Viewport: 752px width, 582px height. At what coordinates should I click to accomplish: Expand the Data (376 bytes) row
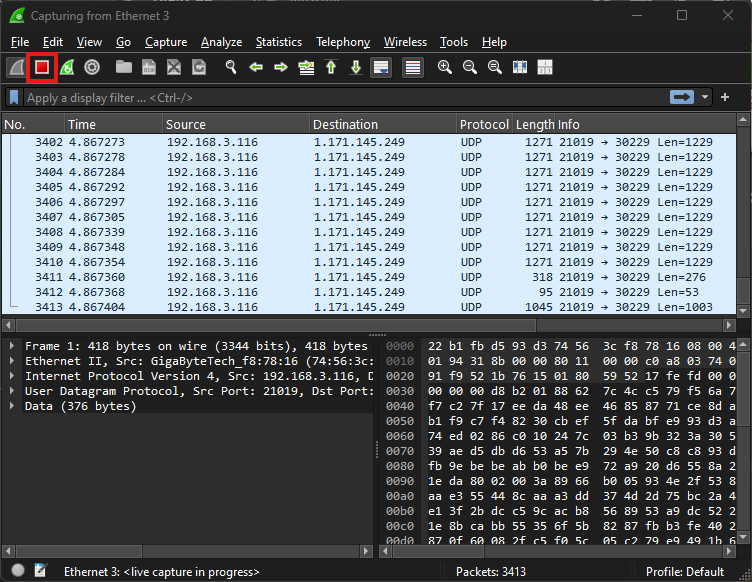tap(12, 406)
